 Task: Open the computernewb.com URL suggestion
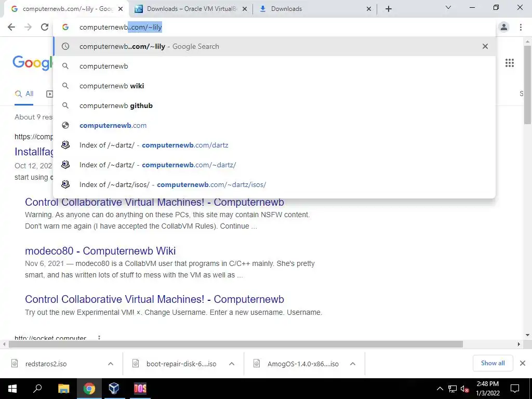[274, 125]
